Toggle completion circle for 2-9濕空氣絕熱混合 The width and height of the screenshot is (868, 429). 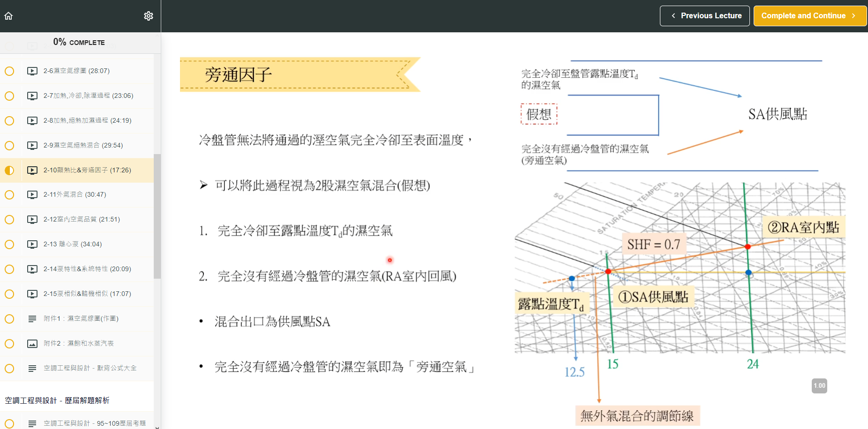coord(9,146)
